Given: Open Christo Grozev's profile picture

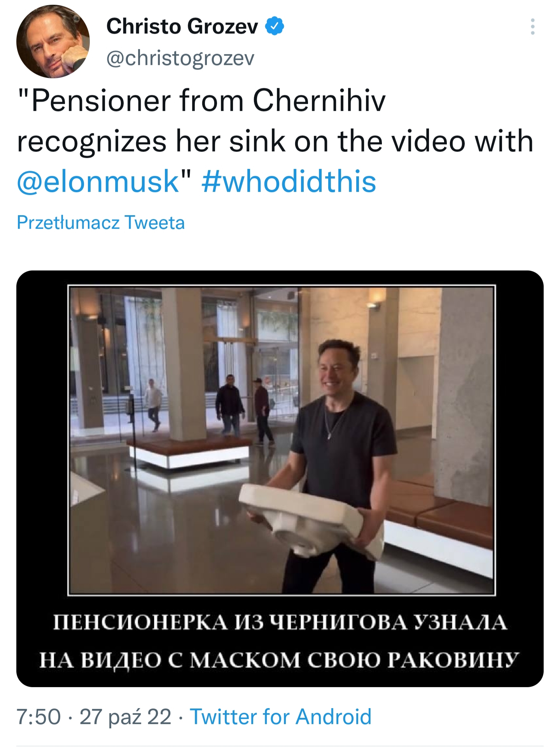Looking at the screenshot, I should tap(53, 41).
